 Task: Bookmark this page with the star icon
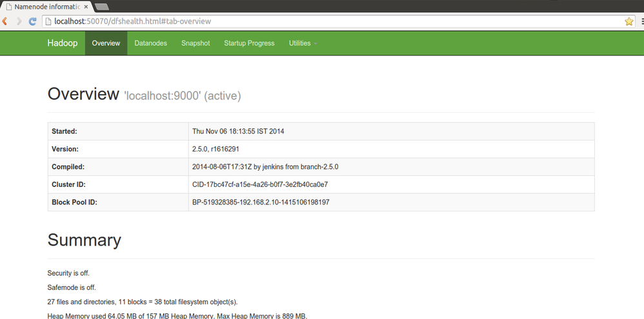click(x=629, y=22)
